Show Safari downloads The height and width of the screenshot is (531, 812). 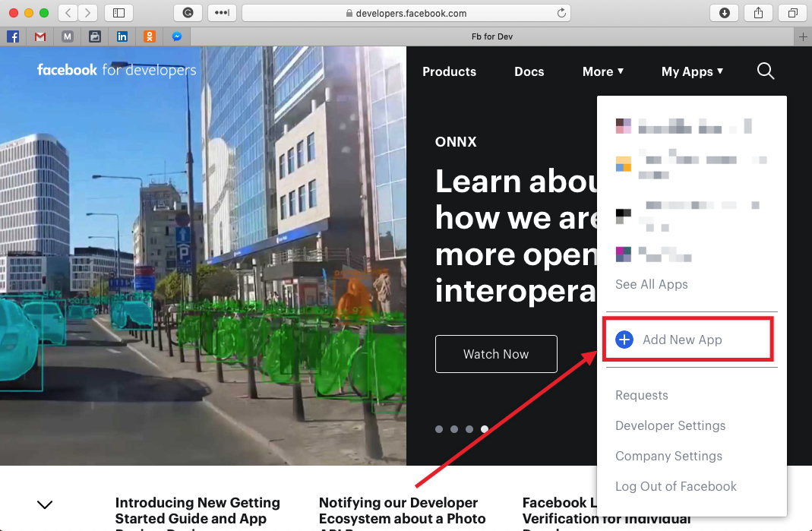725,13
